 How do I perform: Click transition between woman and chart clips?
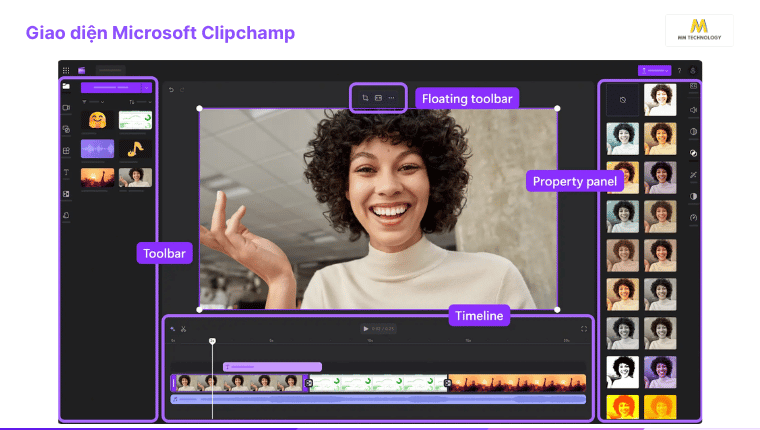pos(309,383)
